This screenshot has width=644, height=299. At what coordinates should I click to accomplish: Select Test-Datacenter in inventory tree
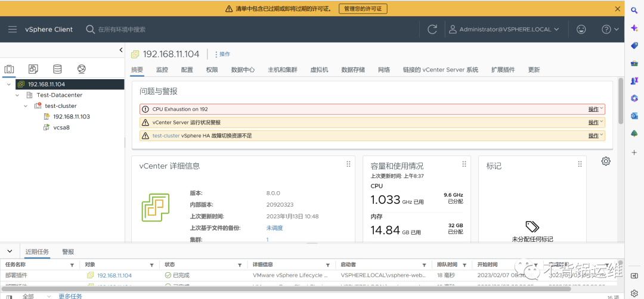(59, 95)
